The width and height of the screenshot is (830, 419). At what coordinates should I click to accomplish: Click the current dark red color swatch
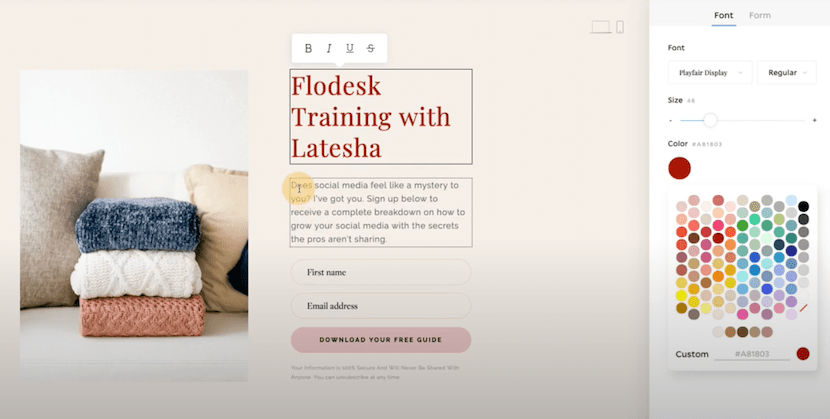click(x=680, y=168)
